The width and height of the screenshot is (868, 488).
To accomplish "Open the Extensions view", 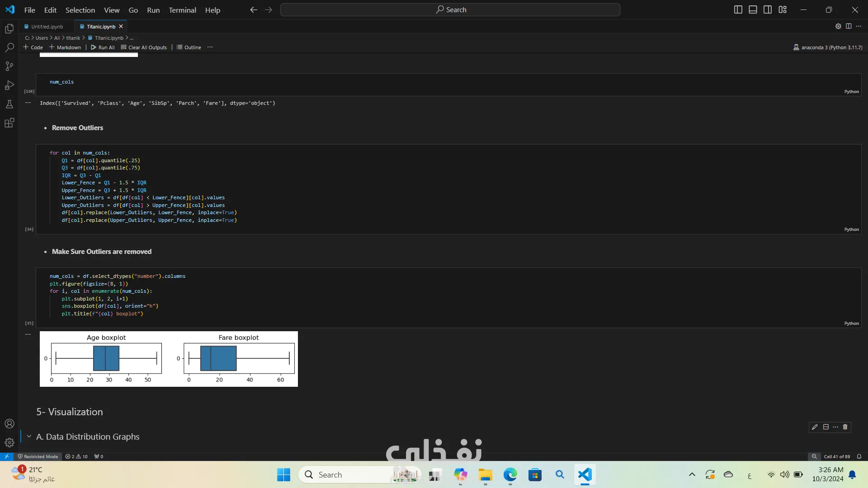I will pos(9,123).
